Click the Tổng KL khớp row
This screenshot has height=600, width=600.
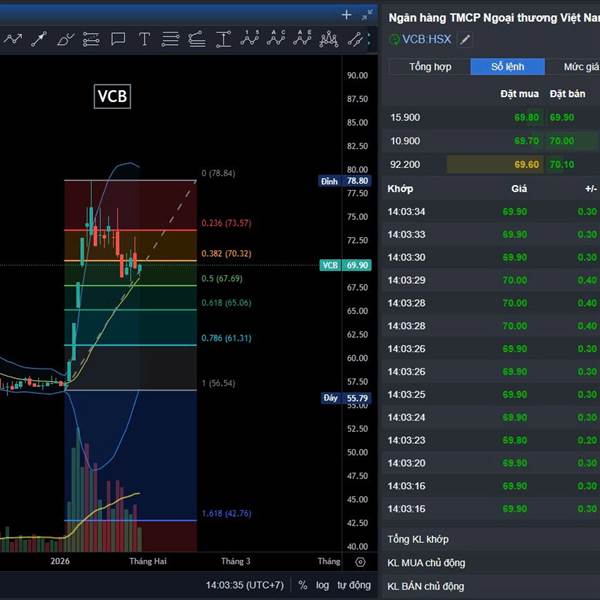(x=491, y=539)
